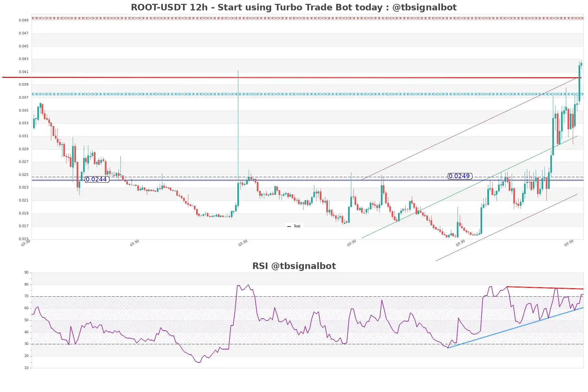Select the 0.0244 support price label
Viewport: 588px width, 392px height.
pyautogui.click(x=96, y=179)
